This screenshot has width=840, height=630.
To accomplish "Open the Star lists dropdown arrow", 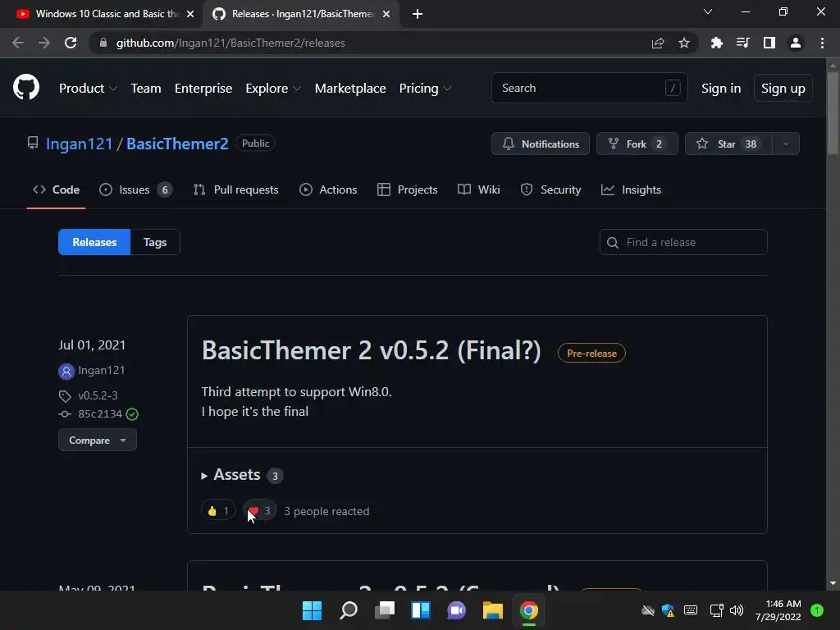I will coord(786,144).
